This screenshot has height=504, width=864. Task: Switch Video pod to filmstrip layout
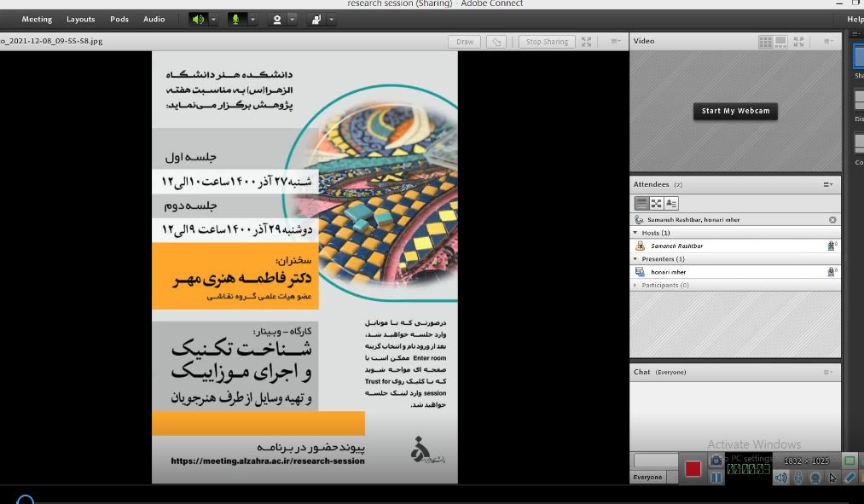[x=780, y=42]
